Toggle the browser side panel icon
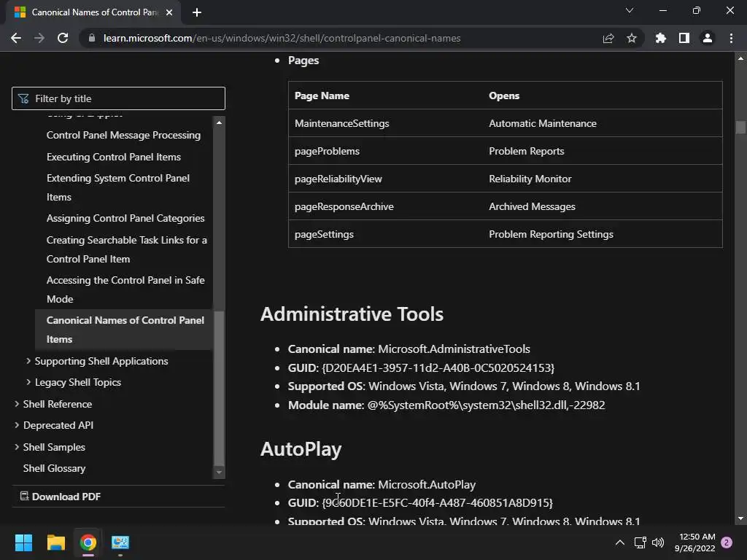Screen dimensions: 747x560 click(x=684, y=38)
